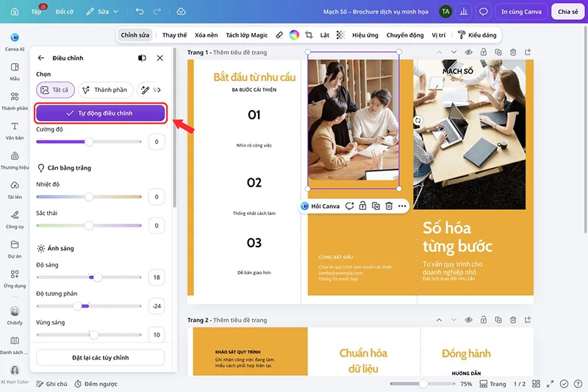Open Thương hiệu brand panel
This screenshot has height=392, width=588.
pyautogui.click(x=15, y=160)
